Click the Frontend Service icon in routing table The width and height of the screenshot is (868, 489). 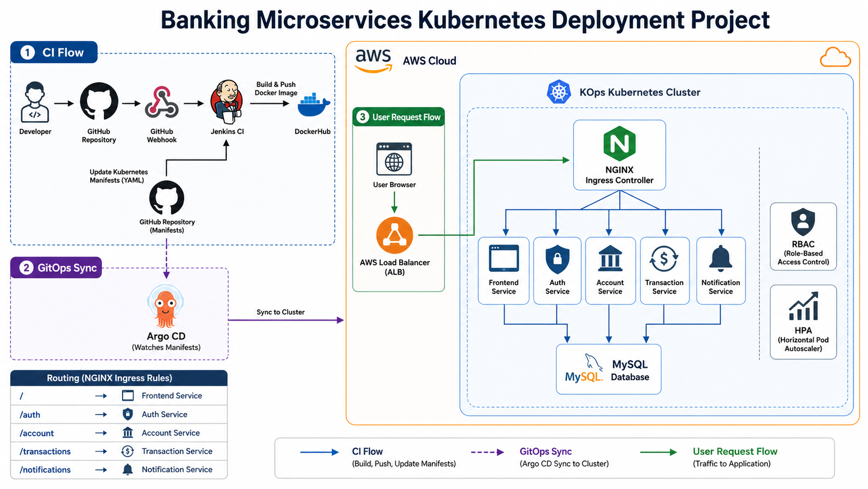point(128,395)
